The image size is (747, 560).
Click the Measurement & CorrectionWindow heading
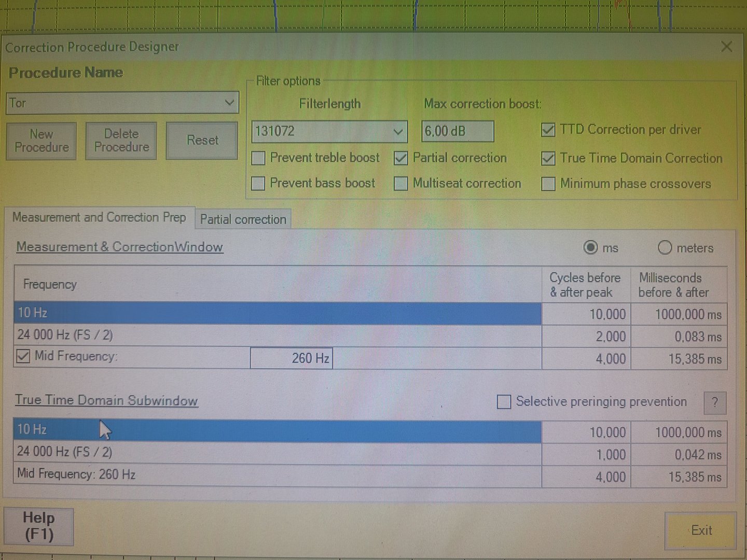(x=119, y=247)
